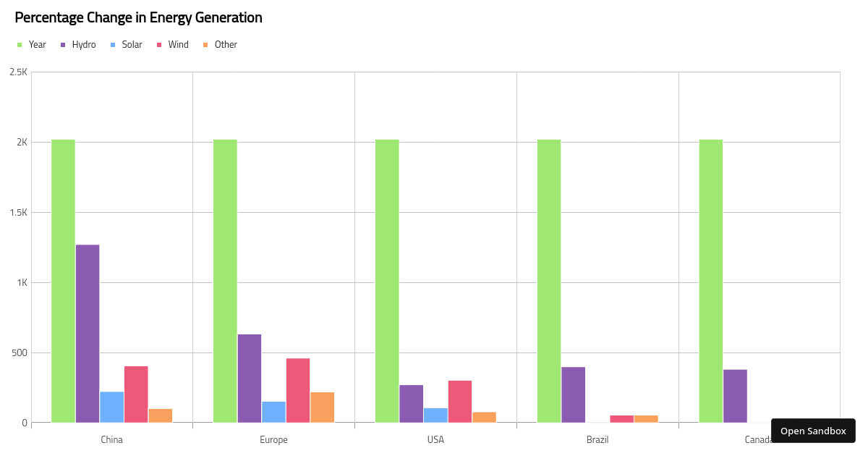Select Europe's pink Wind bar
The image size is (868, 456).
(x=298, y=390)
